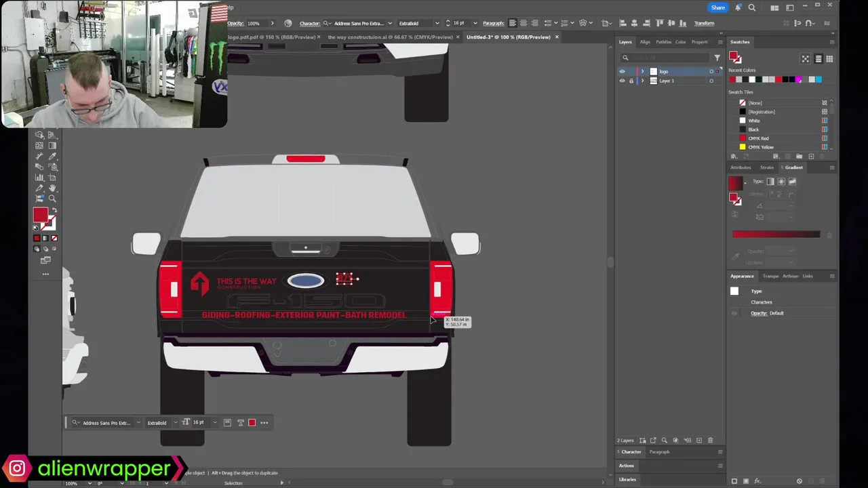Select the [None] swatch row
Viewport: 868px width, 488px height.
click(x=781, y=103)
